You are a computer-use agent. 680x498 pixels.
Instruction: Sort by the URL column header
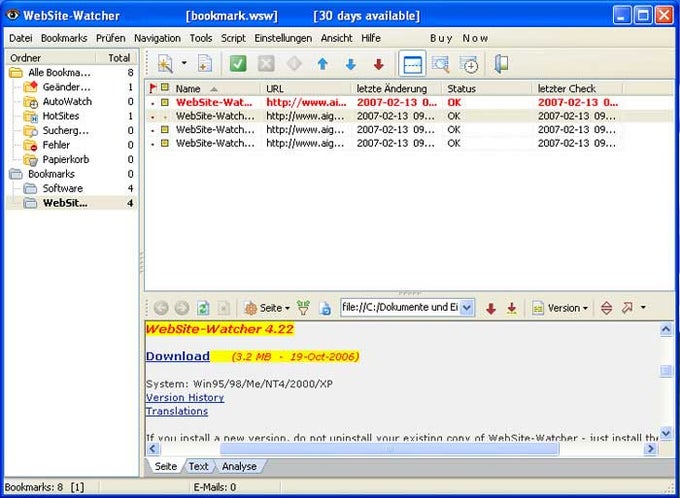point(306,88)
